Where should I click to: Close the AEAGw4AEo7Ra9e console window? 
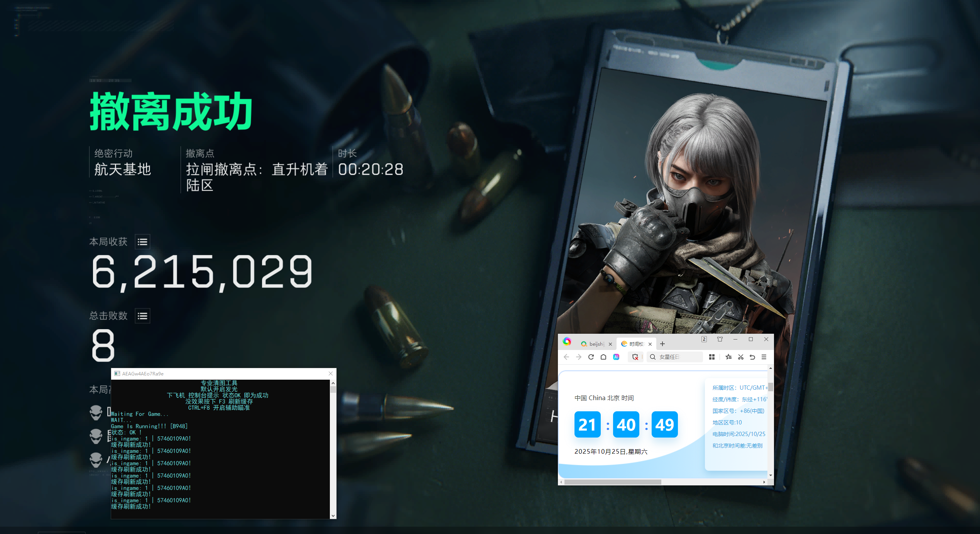(331, 373)
